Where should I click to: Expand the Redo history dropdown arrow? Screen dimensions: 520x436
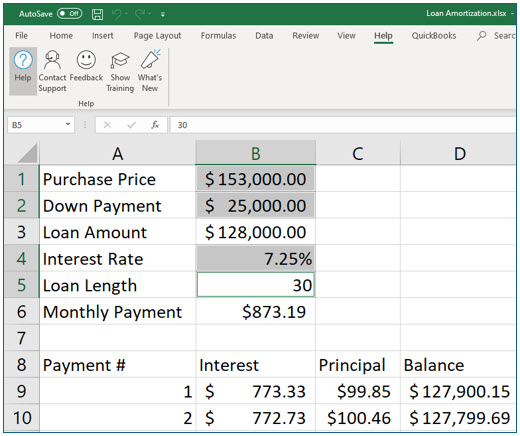pos(150,14)
